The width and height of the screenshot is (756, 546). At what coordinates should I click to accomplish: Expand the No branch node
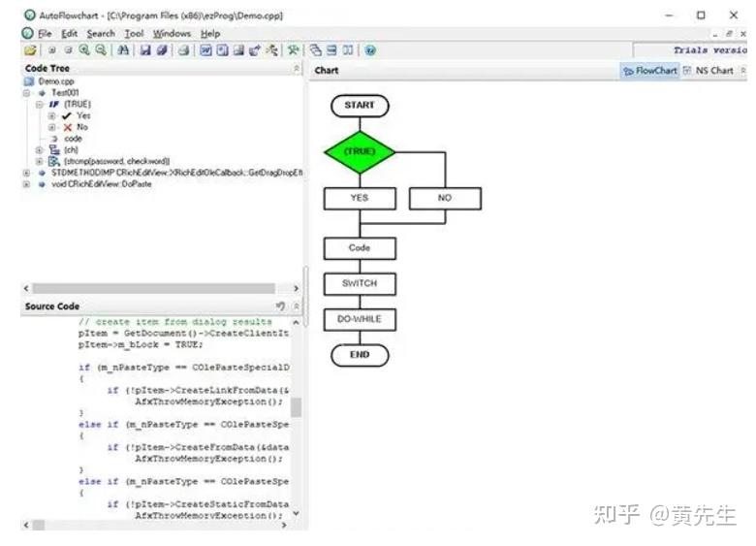tap(51, 127)
